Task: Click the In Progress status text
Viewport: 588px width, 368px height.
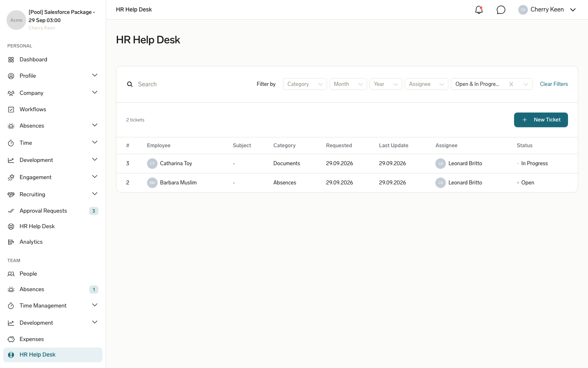Action: (x=535, y=164)
